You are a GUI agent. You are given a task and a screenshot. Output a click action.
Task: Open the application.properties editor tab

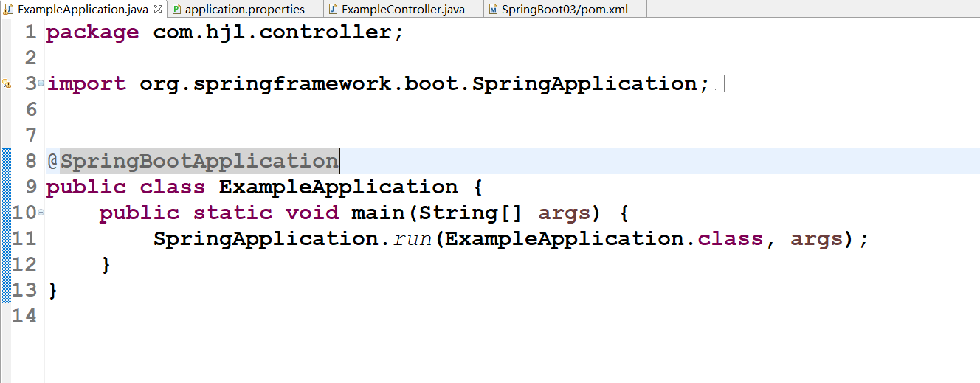click(x=244, y=10)
